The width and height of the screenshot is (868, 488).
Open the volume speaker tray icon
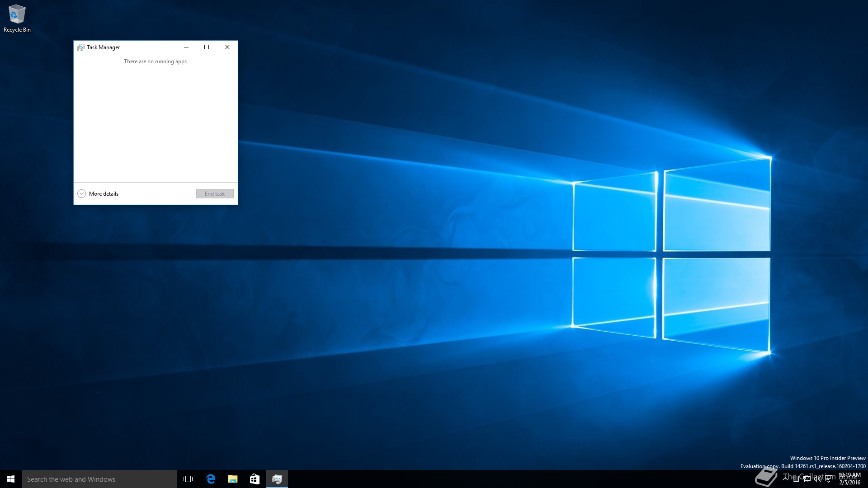pyautogui.click(x=818, y=479)
